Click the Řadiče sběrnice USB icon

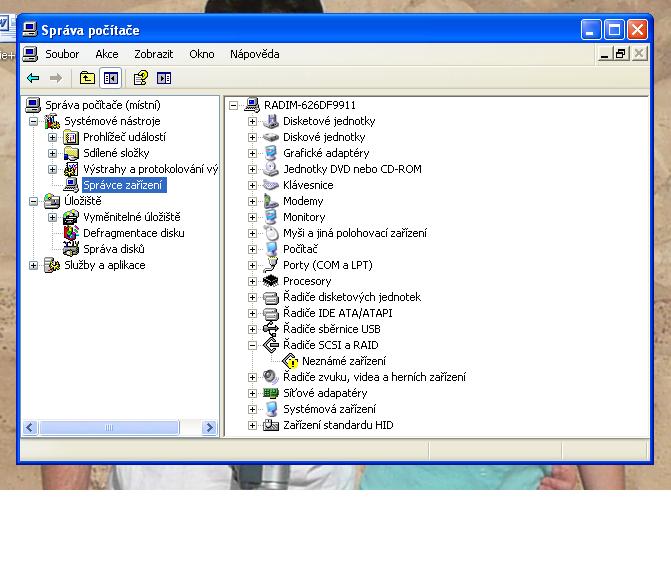pyautogui.click(x=271, y=329)
